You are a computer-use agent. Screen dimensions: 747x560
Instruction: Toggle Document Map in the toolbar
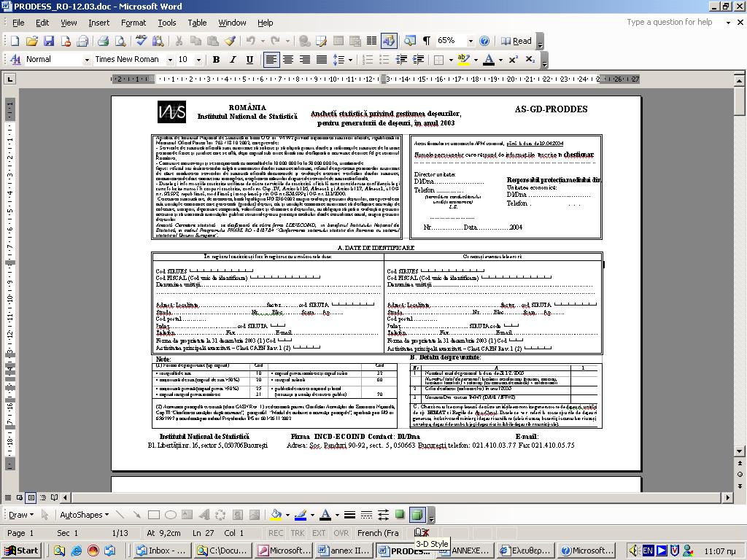(410, 41)
